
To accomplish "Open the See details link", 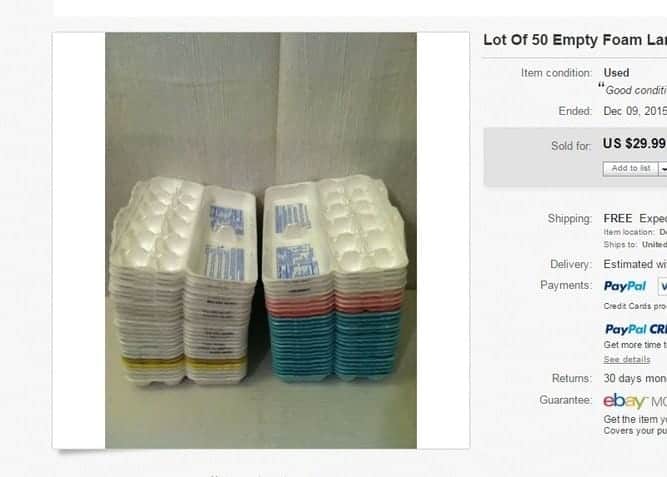I will click(x=627, y=360).
